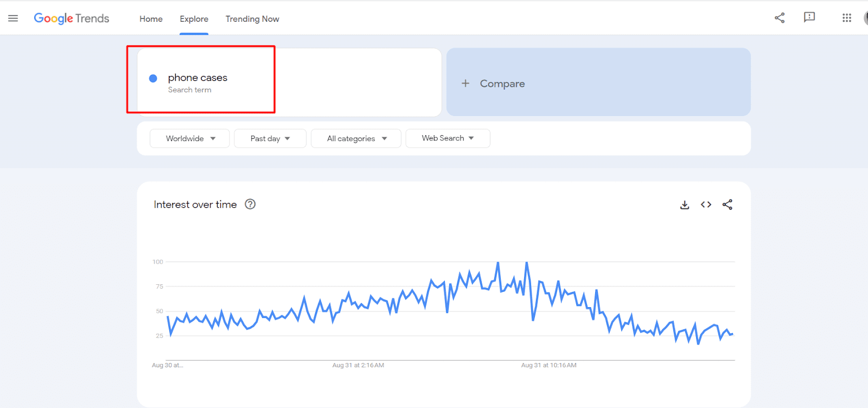Edit the phone cases search term field

pos(289,82)
